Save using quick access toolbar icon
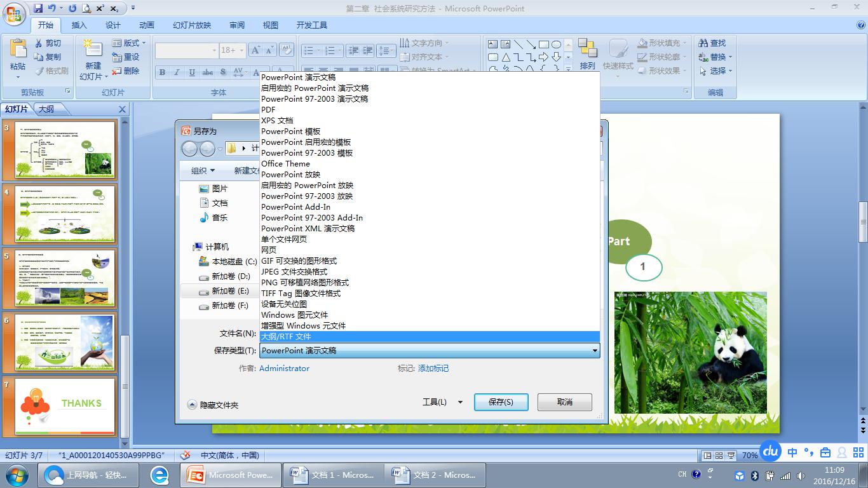Viewport: 868px width, 488px height. click(38, 8)
